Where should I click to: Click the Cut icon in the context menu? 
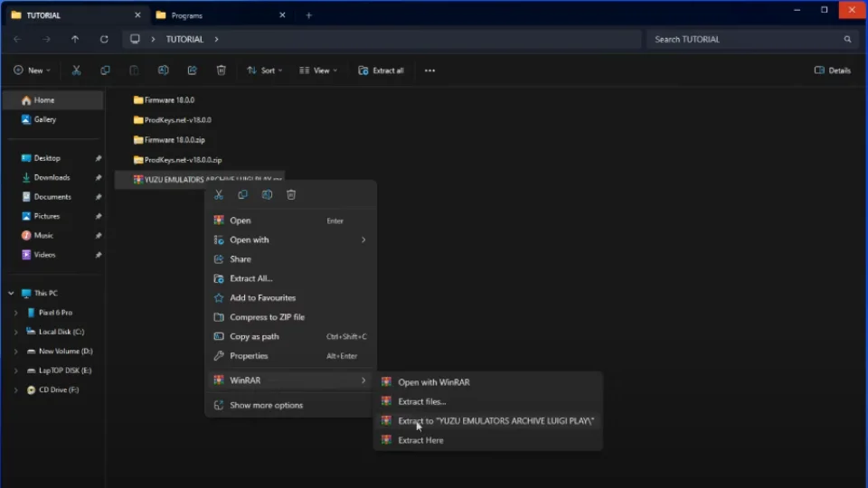tap(219, 195)
